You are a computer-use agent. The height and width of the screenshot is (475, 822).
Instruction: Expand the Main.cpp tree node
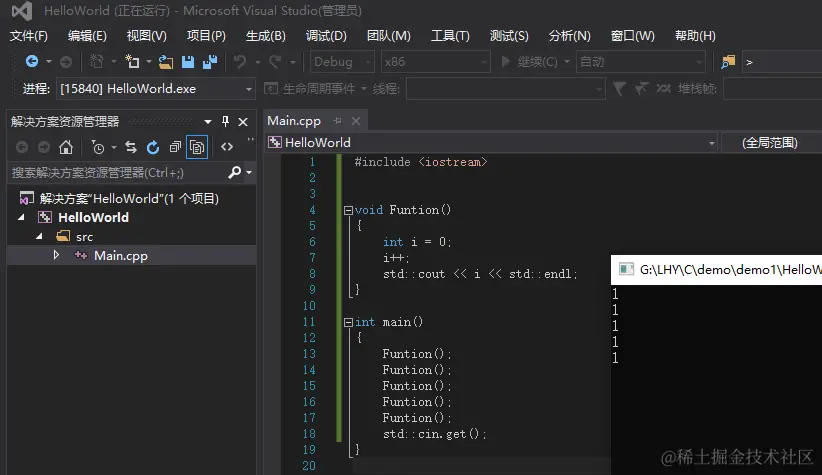(x=56, y=255)
